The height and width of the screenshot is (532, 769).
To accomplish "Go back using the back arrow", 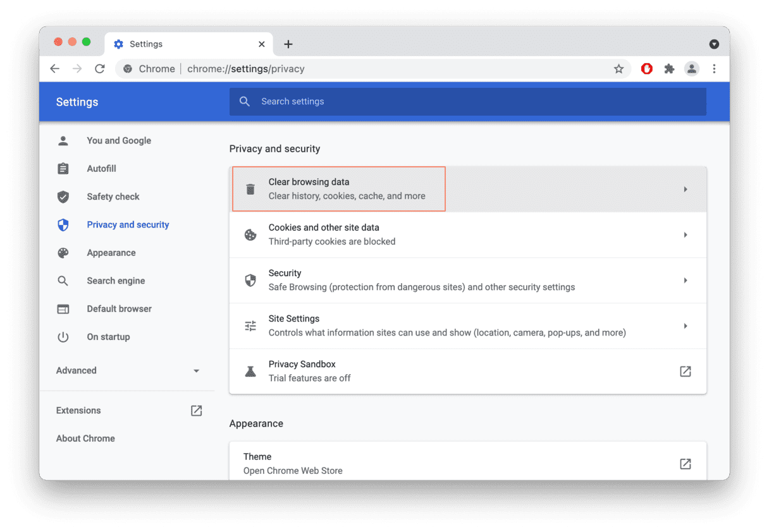I will [55, 69].
